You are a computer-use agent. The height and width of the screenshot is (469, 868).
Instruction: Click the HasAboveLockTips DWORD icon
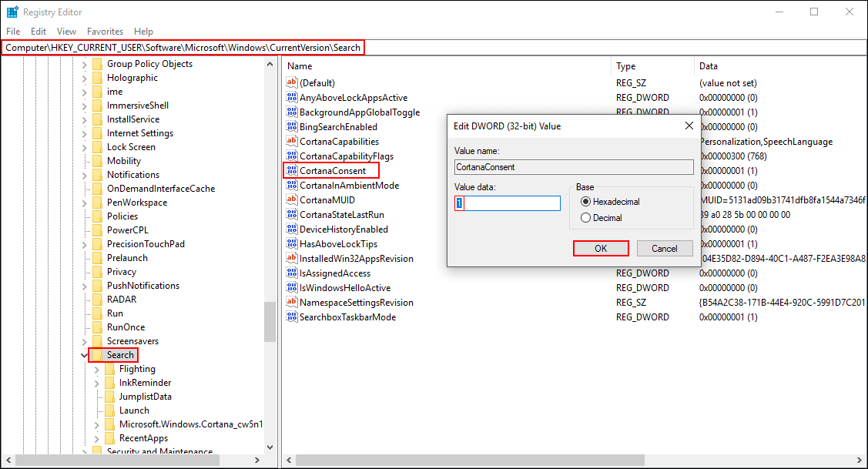coord(292,243)
